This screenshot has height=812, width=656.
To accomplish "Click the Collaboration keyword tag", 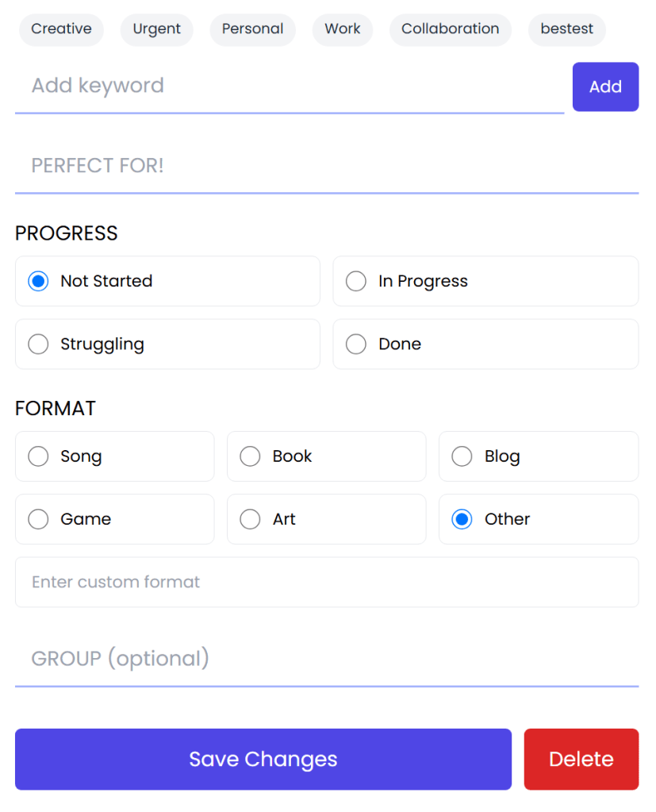I will point(450,29).
